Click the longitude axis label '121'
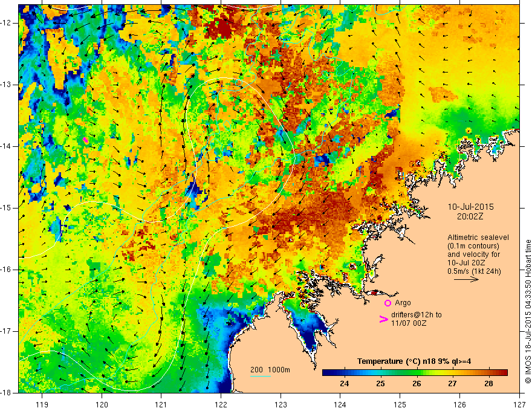Screen dimensions: 532x411 point(161,404)
